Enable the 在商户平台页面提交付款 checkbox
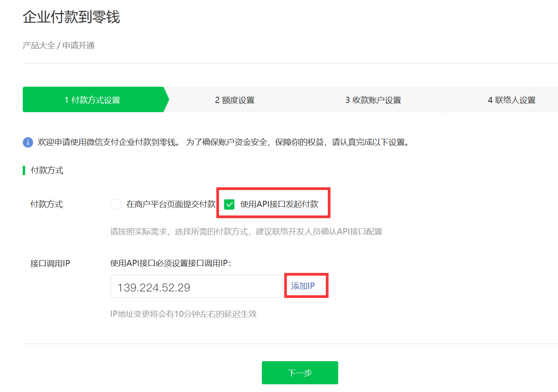Screen dimensions: 558x392 115,204
